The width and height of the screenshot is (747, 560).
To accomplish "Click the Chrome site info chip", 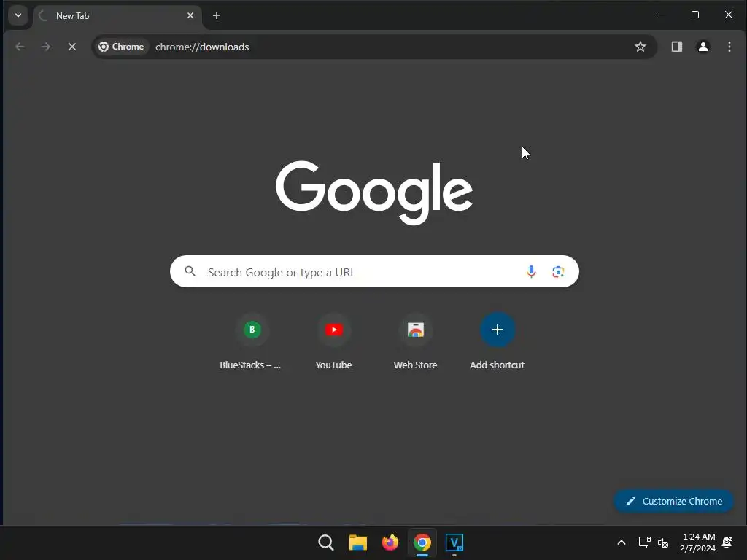I will pos(122,47).
